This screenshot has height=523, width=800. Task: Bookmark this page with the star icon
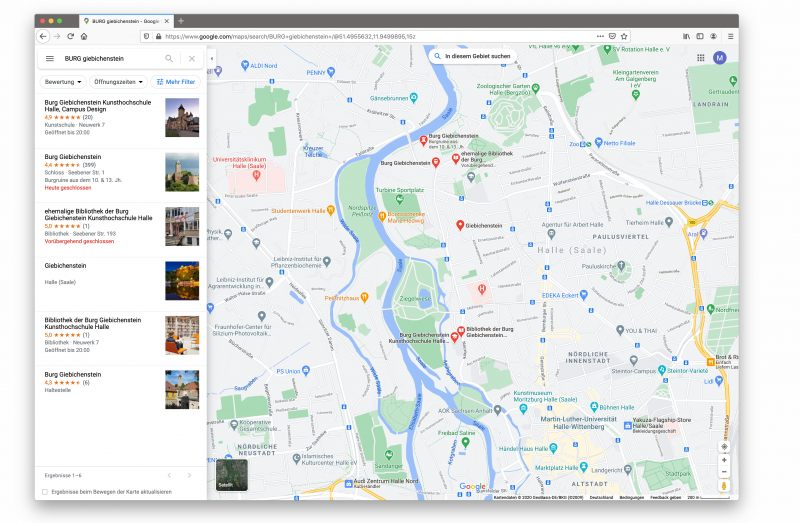624,36
